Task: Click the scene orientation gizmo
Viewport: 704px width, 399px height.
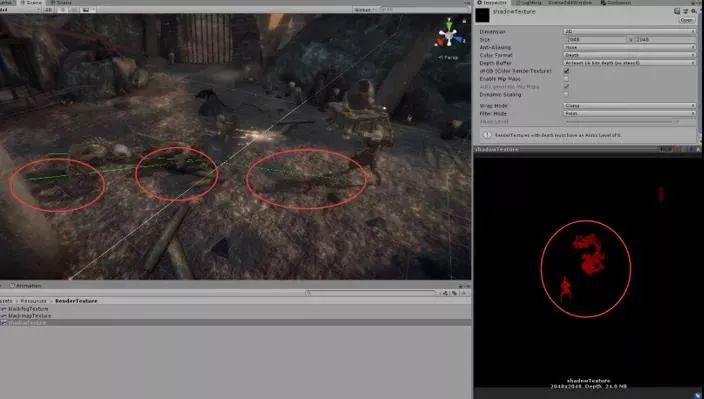Action: click(x=449, y=35)
